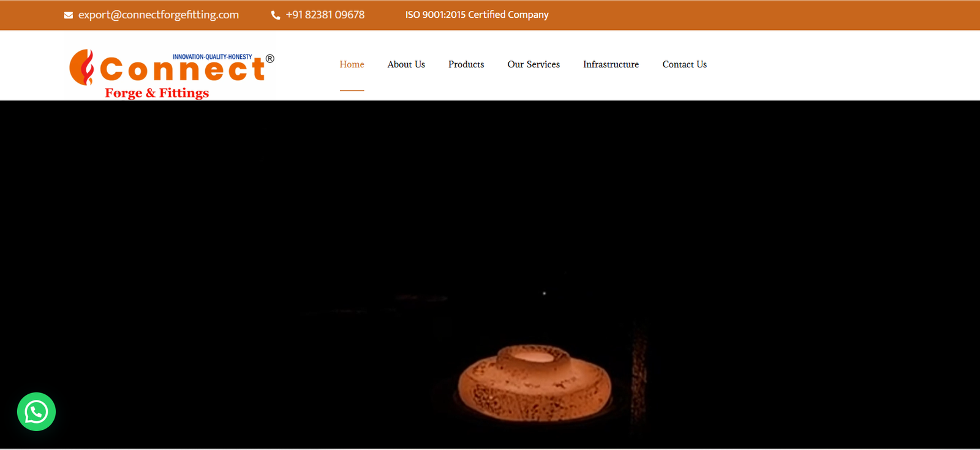Viewport: 980px width, 450px height.
Task: Navigate to Our Services
Action: click(x=533, y=64)
